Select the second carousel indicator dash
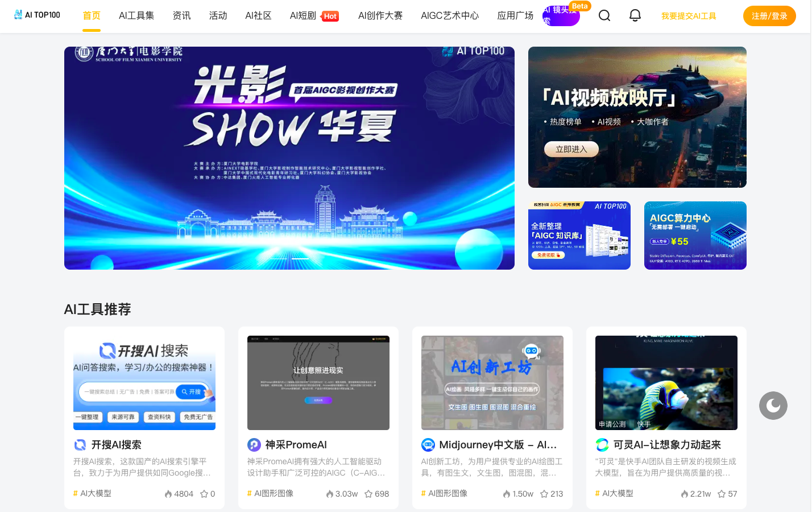812x512 pixels. pyautogui.click(x=300, y=258)
